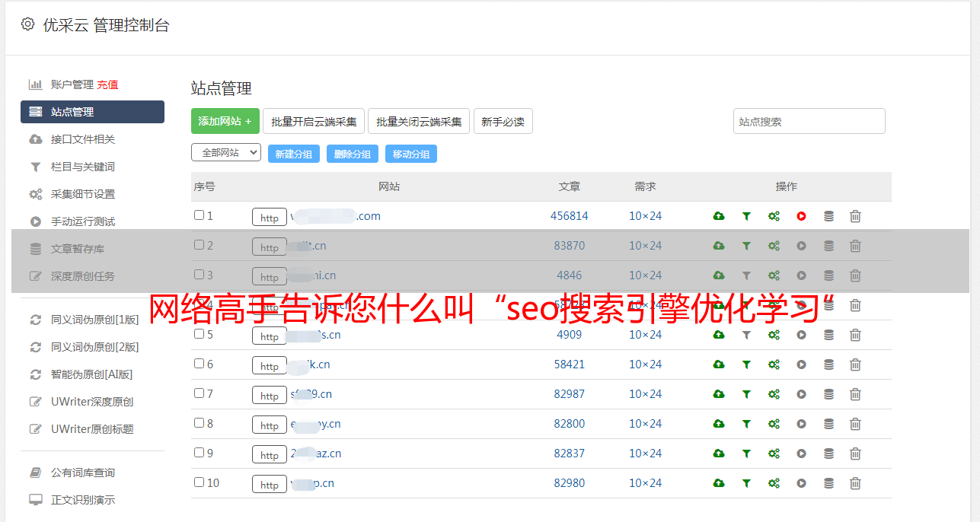Tick the checkbox for site row 6
Viewport: 980px width, 522px height.
199,364
